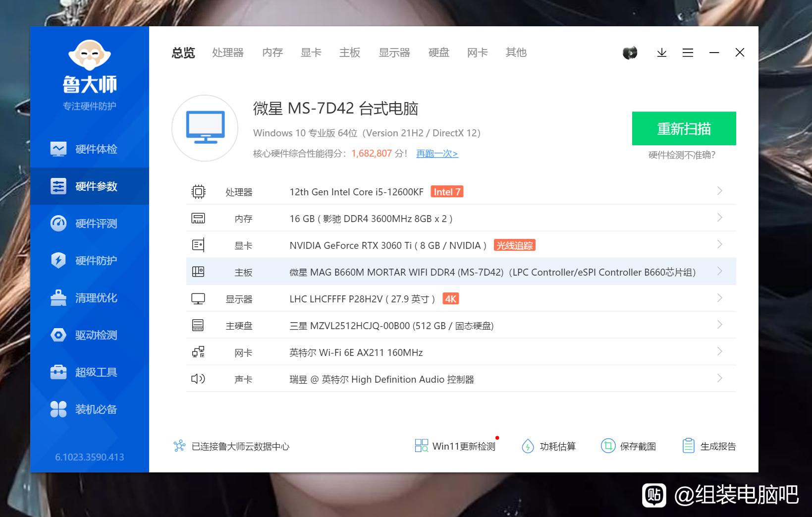Image resolution: width=812 pixels, height=517 pixels.
Task: Click the cloud data center icon
Action: 179,446
